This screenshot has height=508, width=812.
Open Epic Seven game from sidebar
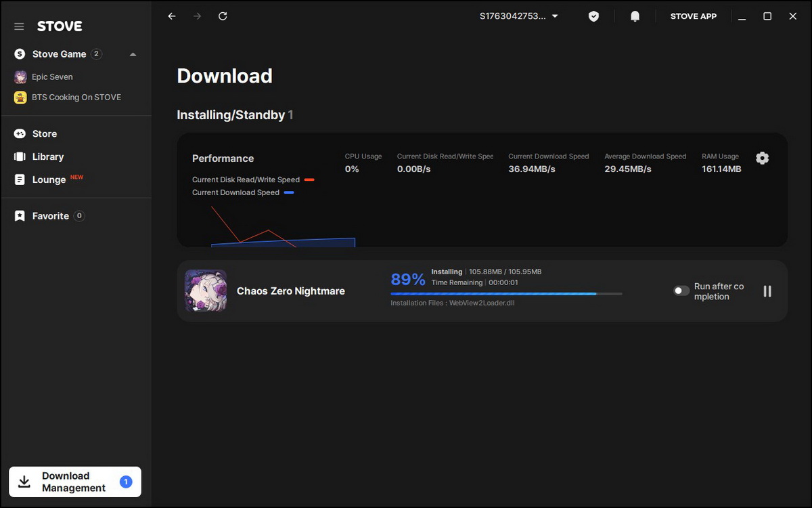[51, 77]
